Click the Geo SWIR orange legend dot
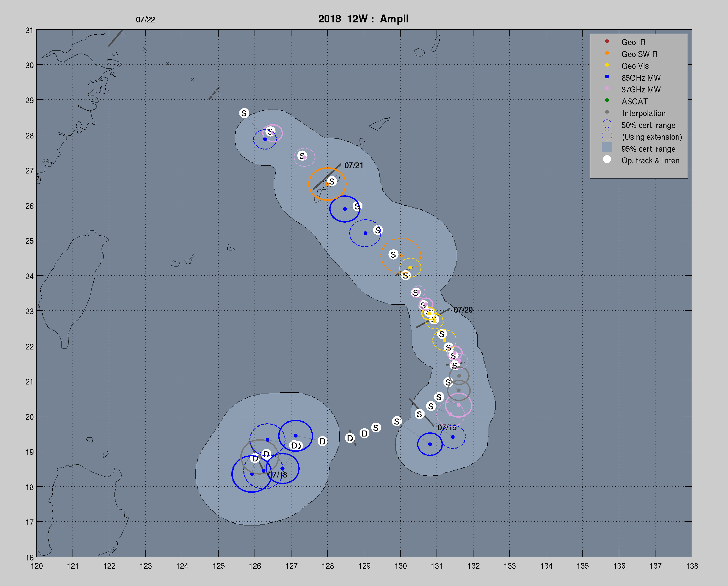Screen dimensions: 728x586 pos(607,53)
